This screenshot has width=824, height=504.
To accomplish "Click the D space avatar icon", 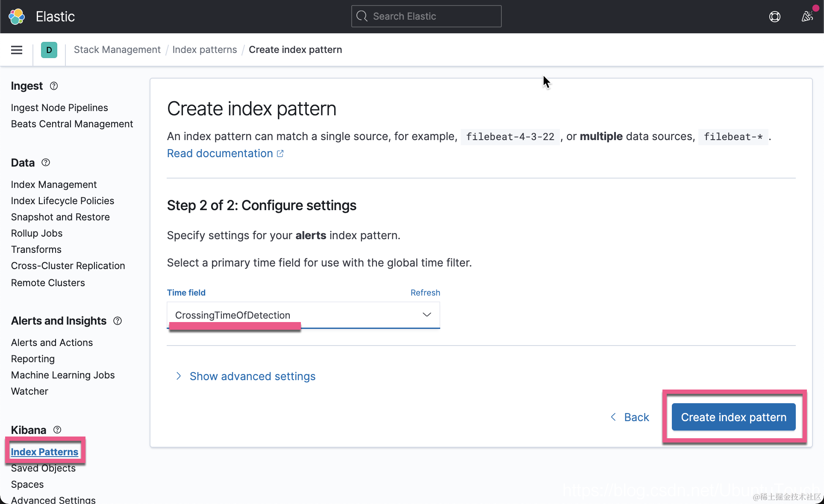I will coord(49,50).
